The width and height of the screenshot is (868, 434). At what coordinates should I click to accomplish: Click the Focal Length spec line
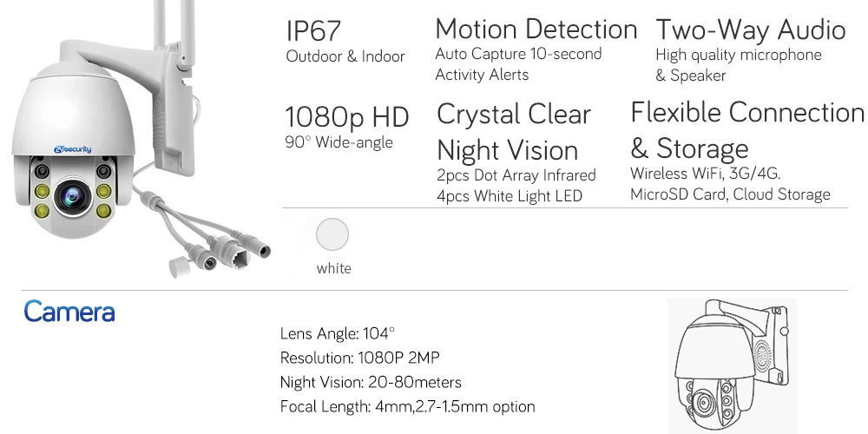point(407,406)
